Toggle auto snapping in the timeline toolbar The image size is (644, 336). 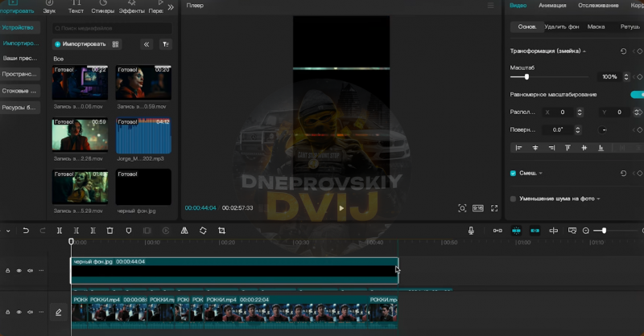516,231
